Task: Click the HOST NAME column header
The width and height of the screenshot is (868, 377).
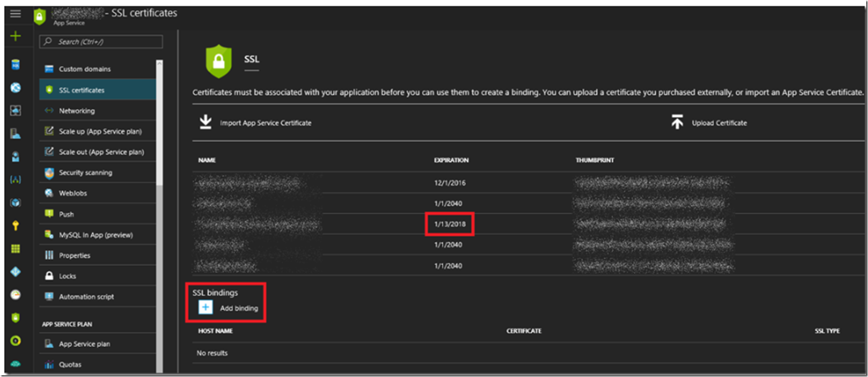Action: [x=215, y=331]
